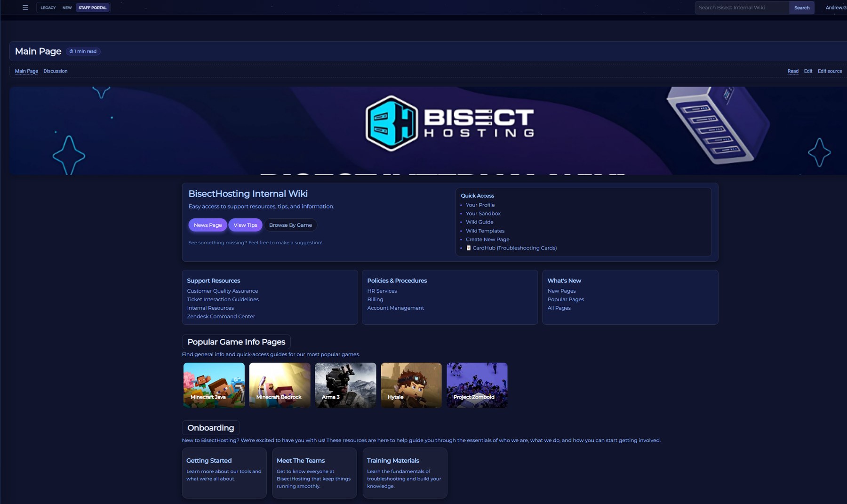Open the Create New Page link
The width and height of the screenshot is (847, 504).
click(x=487, y=240)
